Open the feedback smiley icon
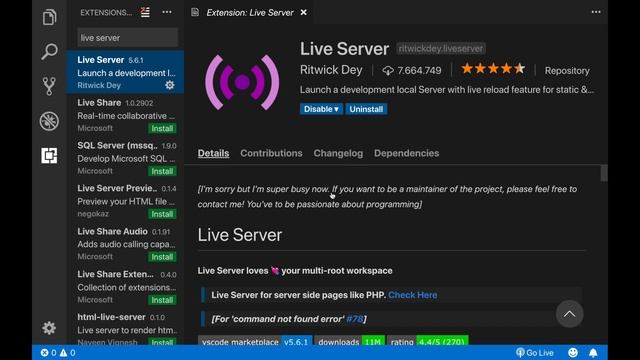Viewport: 640px width, 360px height. pyautogui.click(x=573, y=353)
